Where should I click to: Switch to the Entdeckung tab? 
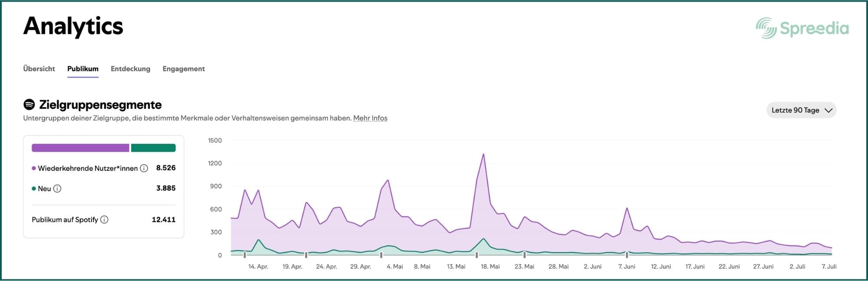pyautogui.click(x=131, y=69)
